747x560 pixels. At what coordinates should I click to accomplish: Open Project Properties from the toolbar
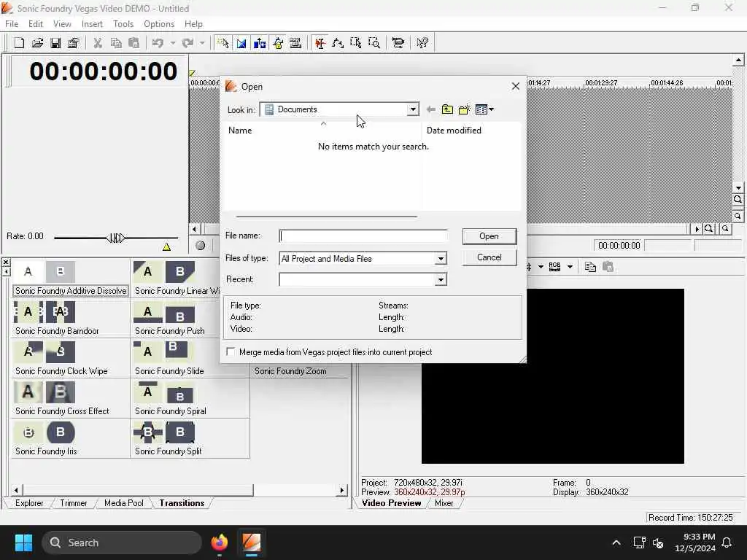[x=73, y=43]
